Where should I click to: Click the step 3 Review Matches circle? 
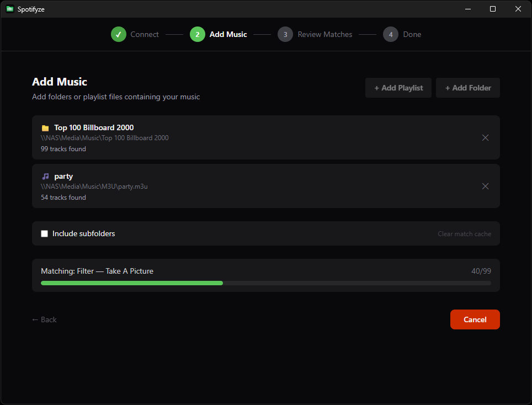[x=285, y=34]
